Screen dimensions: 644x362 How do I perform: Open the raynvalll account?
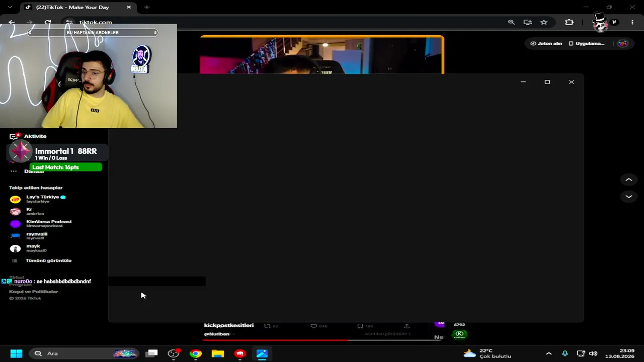29,236
